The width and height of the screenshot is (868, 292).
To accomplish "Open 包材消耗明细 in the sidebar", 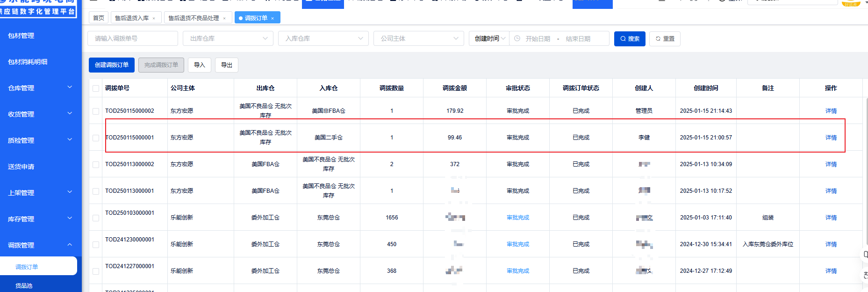I will (x=28, y=62).
